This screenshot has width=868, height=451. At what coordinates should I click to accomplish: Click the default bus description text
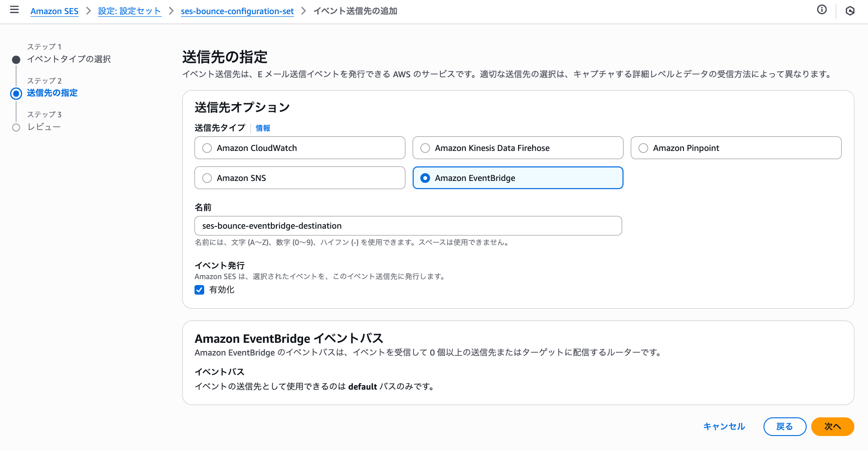tap(316, 386)
